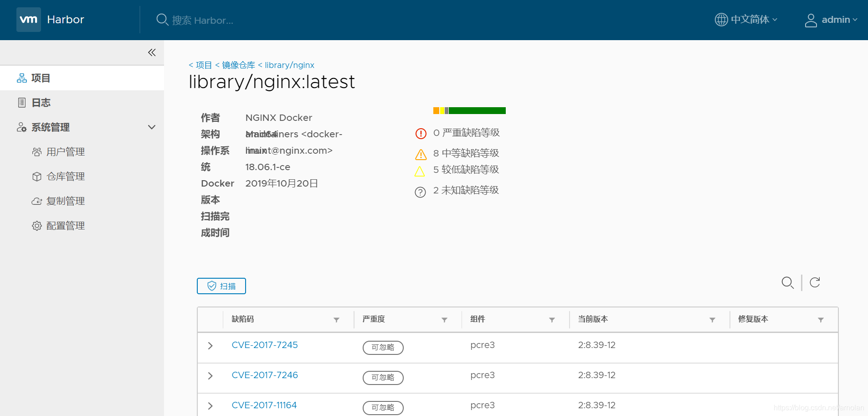
Task: Open the vulnerability table search icon
Action: (x=788, y=283)
